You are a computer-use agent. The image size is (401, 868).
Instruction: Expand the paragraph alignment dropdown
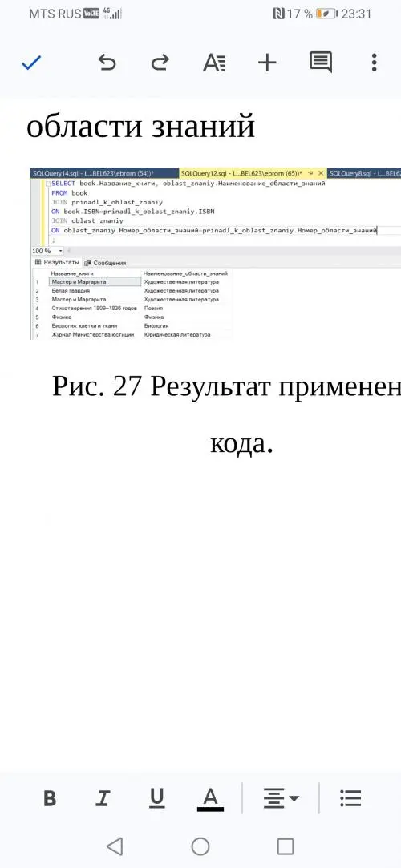tap(282, 798)
